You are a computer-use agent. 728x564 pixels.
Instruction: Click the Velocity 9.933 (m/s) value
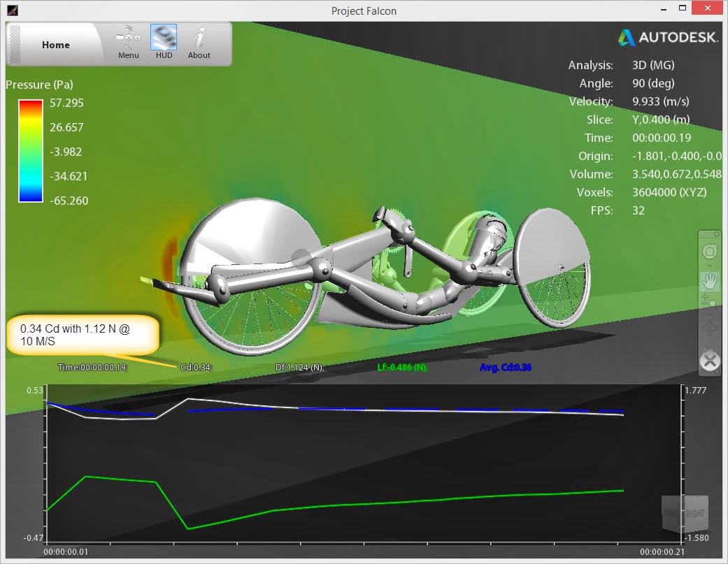pos(660,101)
